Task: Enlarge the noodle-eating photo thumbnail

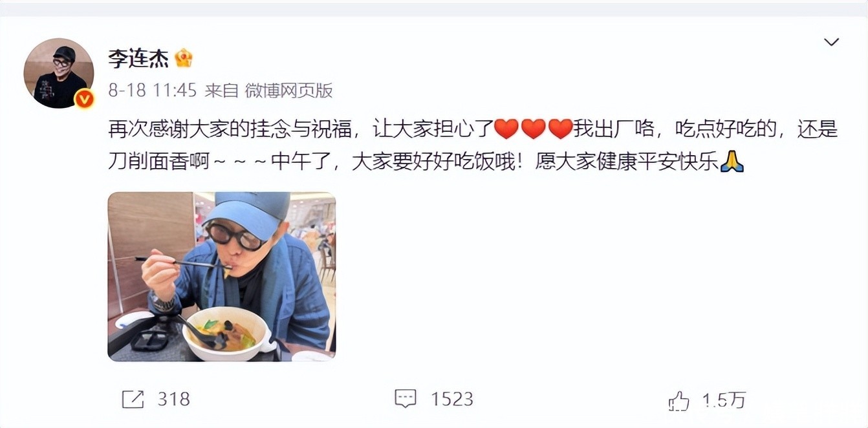Action: [x=221, y=276]
